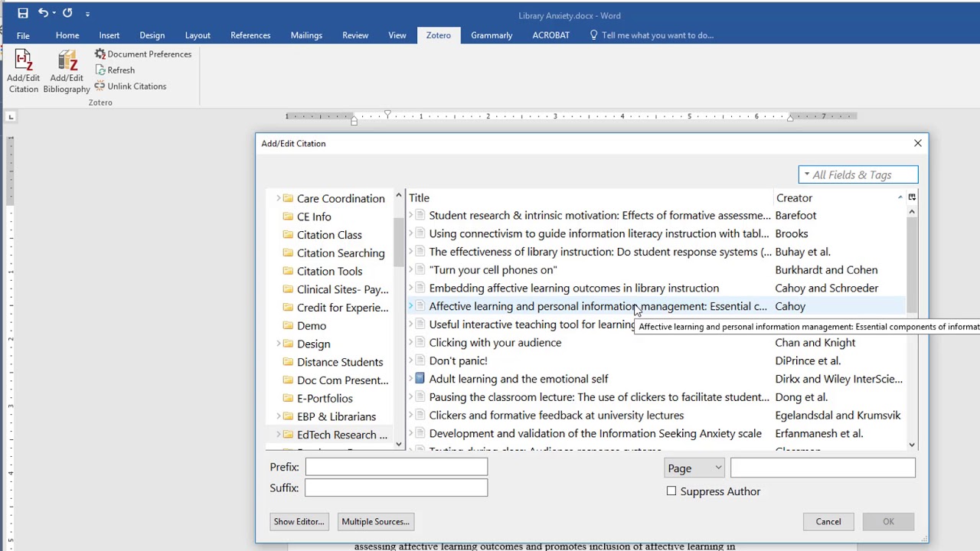Select the Credit for Experie... collection folder
This screenshot has width=980, height=551.
tap(335, 308)
